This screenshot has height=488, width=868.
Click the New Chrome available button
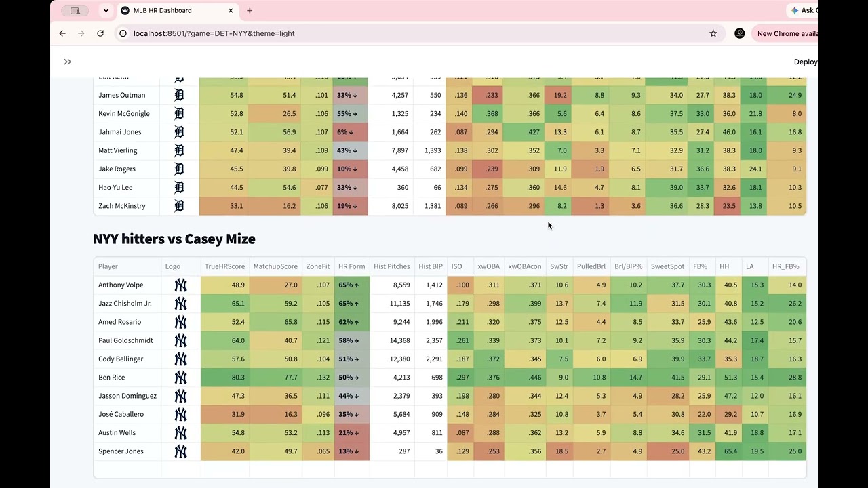[785, 33]
